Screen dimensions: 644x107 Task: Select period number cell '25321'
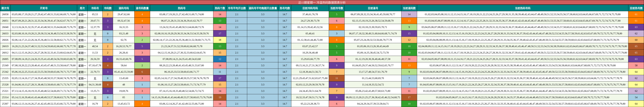5,91
